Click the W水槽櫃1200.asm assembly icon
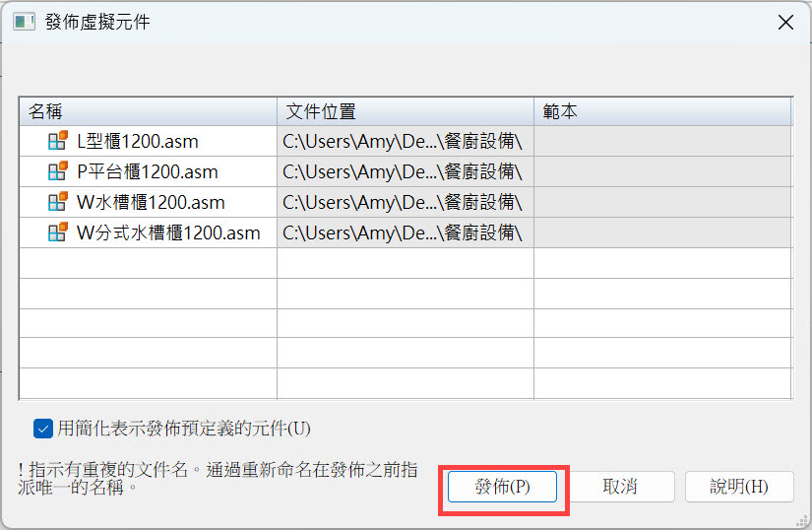The image size is (812, 530). tap(58, 202)
